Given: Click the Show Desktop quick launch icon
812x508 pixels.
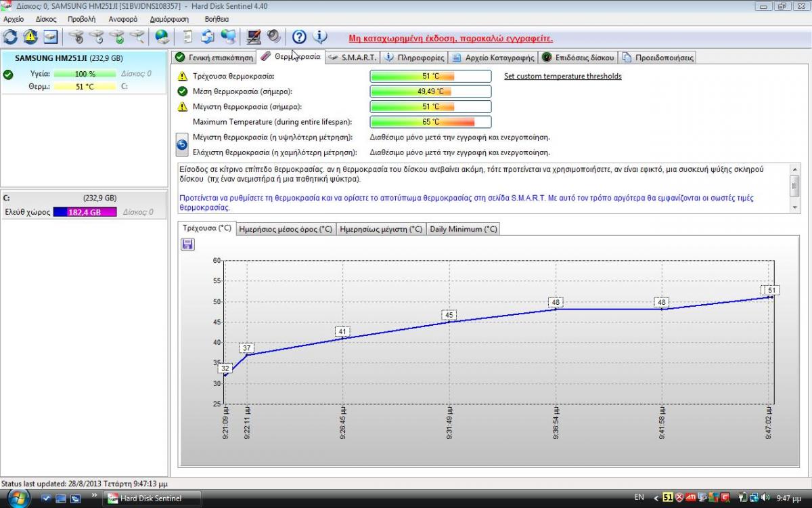Looking at the screenshot, I should [61, 499].
